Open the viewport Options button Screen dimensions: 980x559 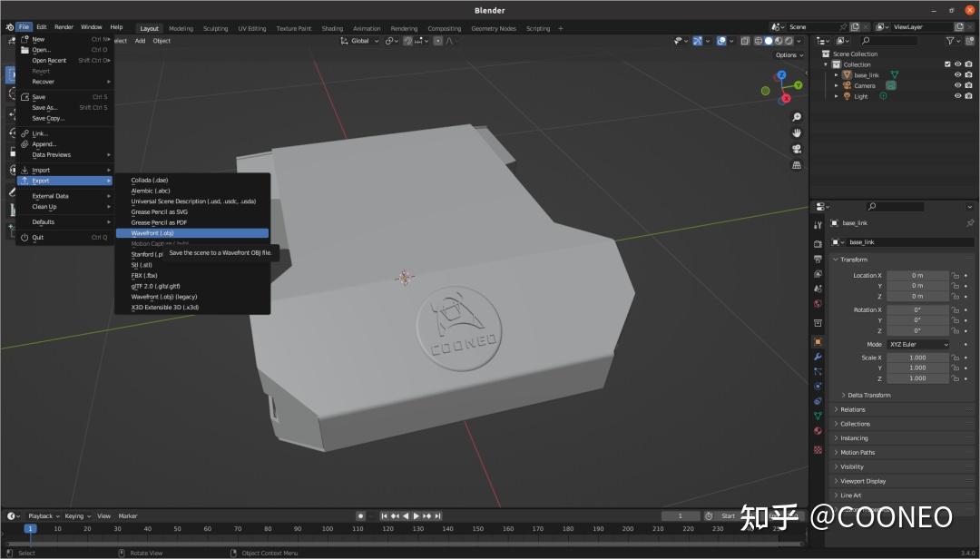788,54
